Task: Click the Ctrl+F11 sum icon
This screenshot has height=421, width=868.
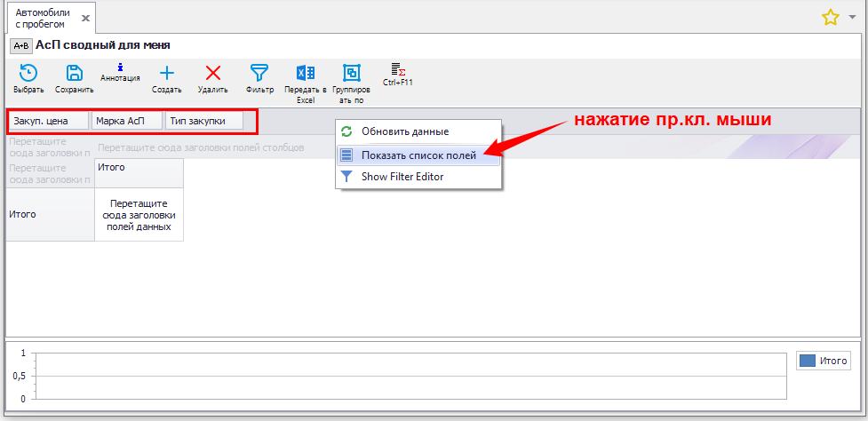Action: tap(397, 71)
